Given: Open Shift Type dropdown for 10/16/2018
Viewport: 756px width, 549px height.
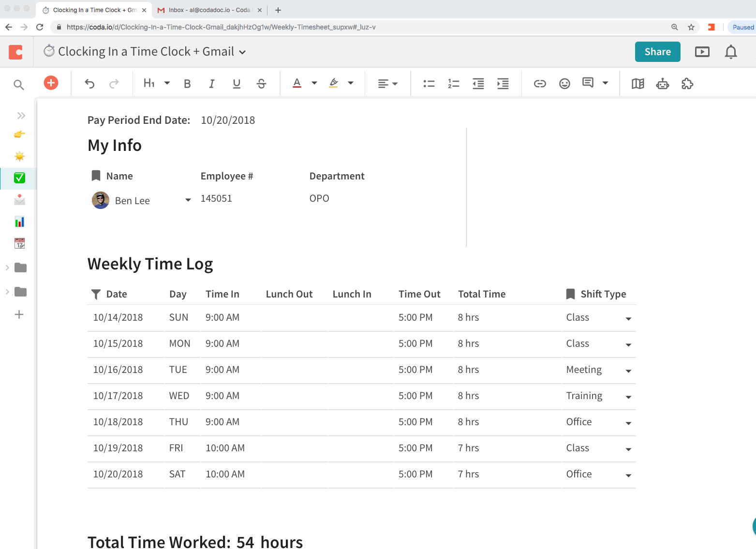Looking at the screenshot, I should pos(628,371).
